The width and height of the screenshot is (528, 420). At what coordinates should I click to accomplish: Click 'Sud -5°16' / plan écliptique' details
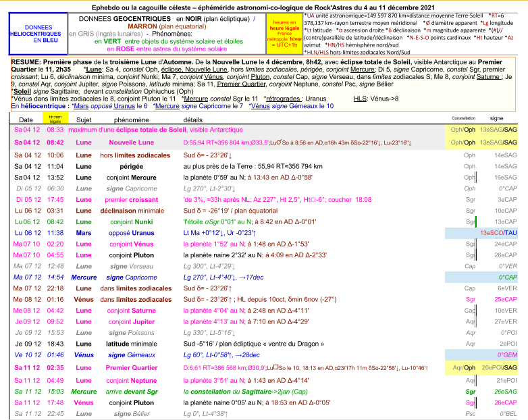(x=254, y=344)
